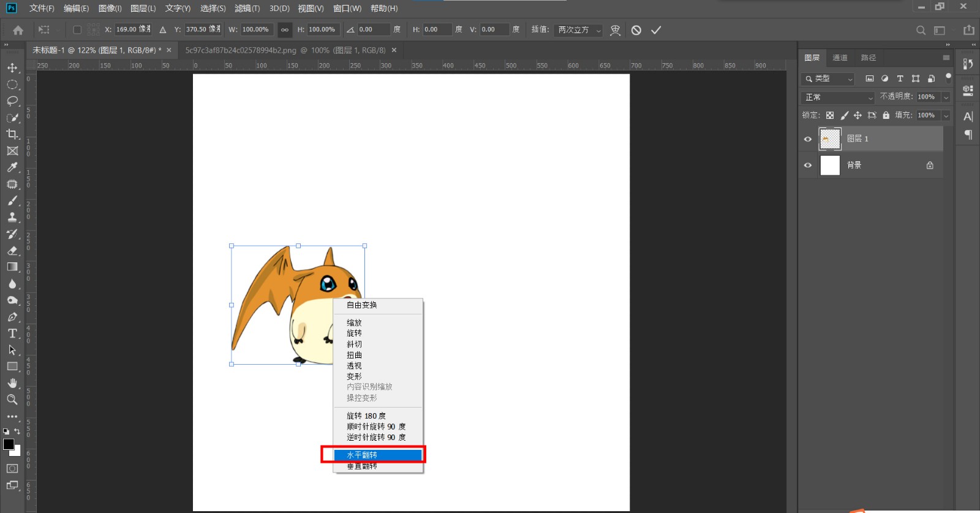Screen dimensions: 980x513
Task: Select the Crop tool
Action: tap(12, 134)
